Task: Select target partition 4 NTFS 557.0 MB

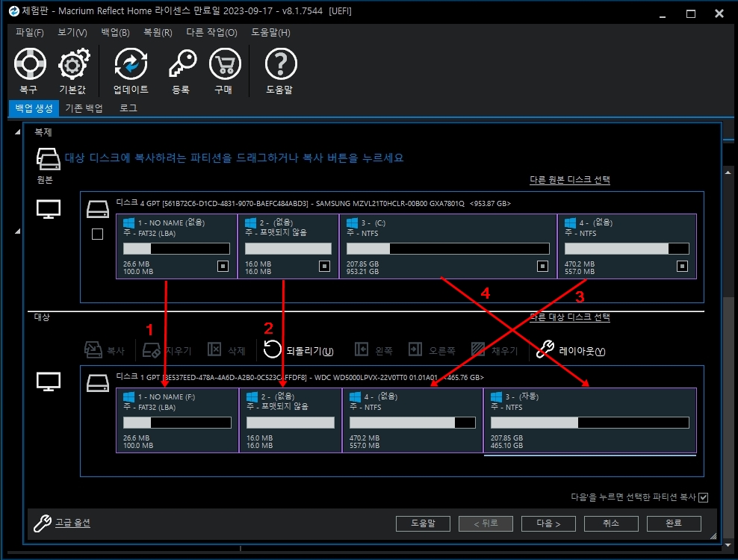Action: point(412,420)
